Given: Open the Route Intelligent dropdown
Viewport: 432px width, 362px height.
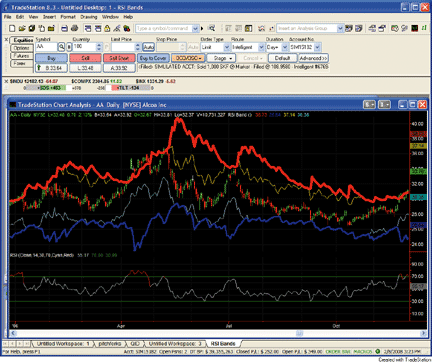Looking at the screenshot, I should coord(261,47).
